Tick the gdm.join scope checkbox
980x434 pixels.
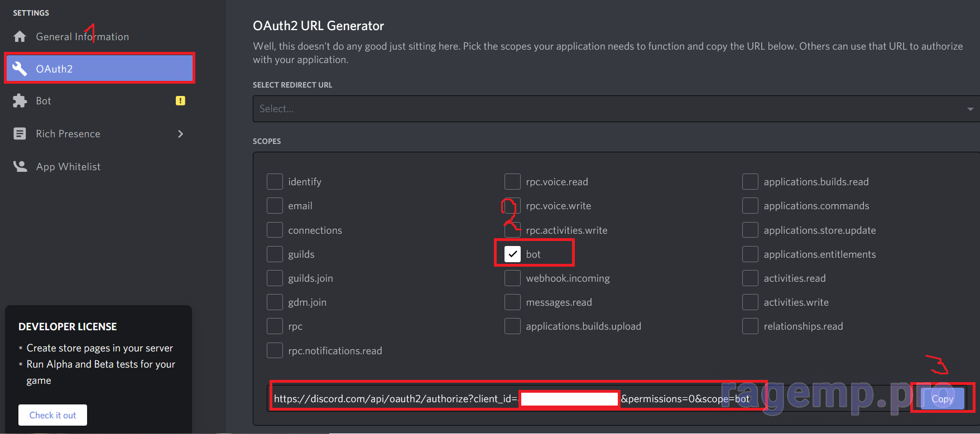click(x=275, y=302)
